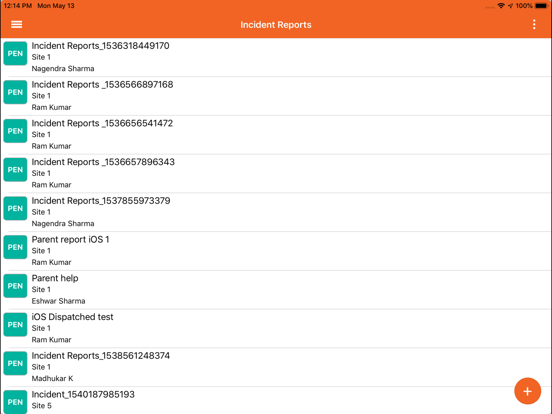Click PEN badge beside Parent report iOS 1

(x=15, y=247)
